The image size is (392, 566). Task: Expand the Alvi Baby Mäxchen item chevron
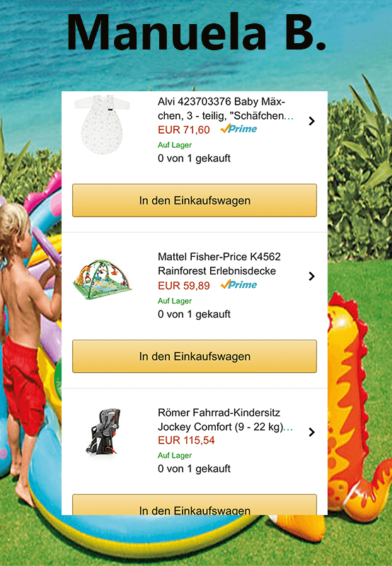click(x=312, y=121)
